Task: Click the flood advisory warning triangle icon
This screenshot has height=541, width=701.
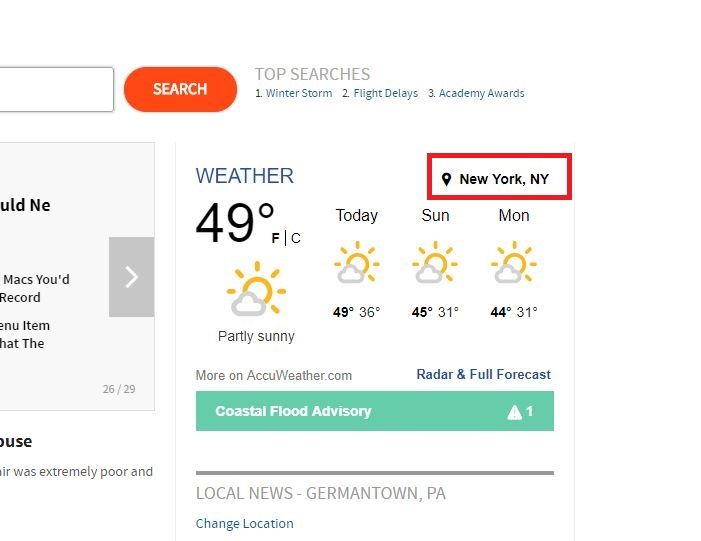Action: [x=515, y=412]
